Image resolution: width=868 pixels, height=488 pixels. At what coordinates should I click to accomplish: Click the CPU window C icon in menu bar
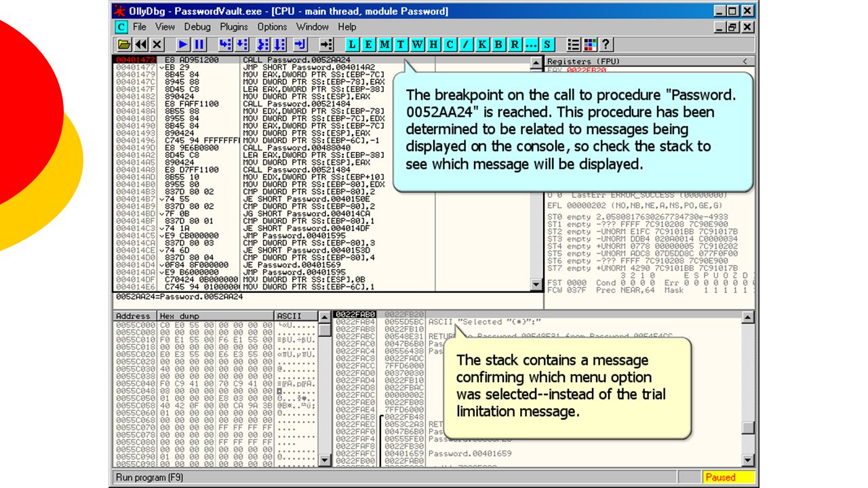[121, 27]
